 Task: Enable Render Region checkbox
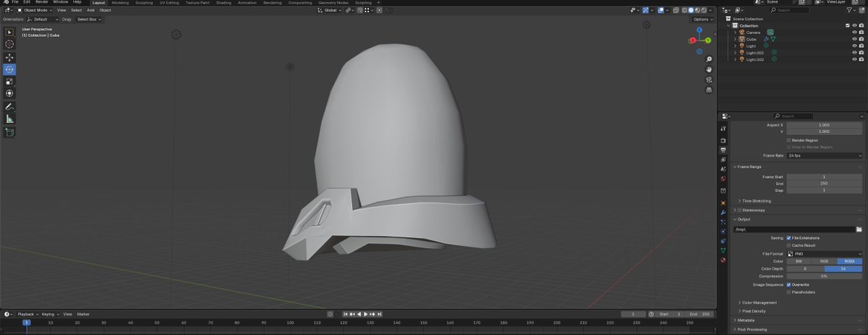click(789, 140)
